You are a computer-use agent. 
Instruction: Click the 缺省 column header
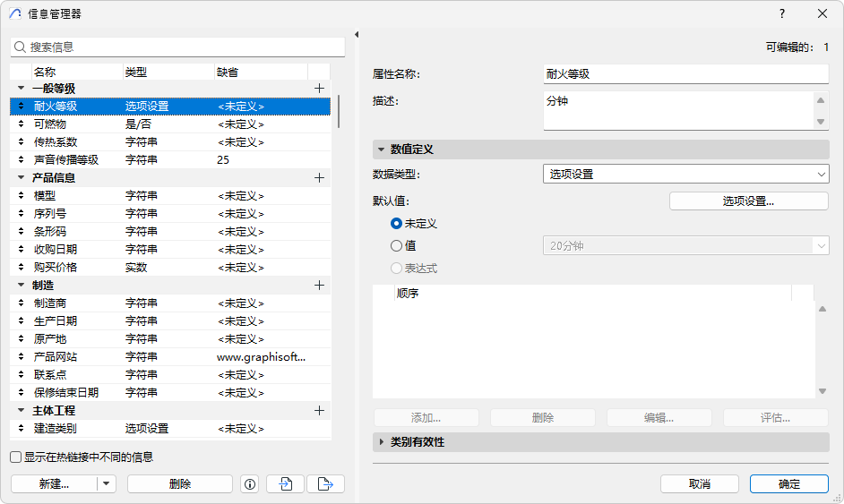(261, 73)
